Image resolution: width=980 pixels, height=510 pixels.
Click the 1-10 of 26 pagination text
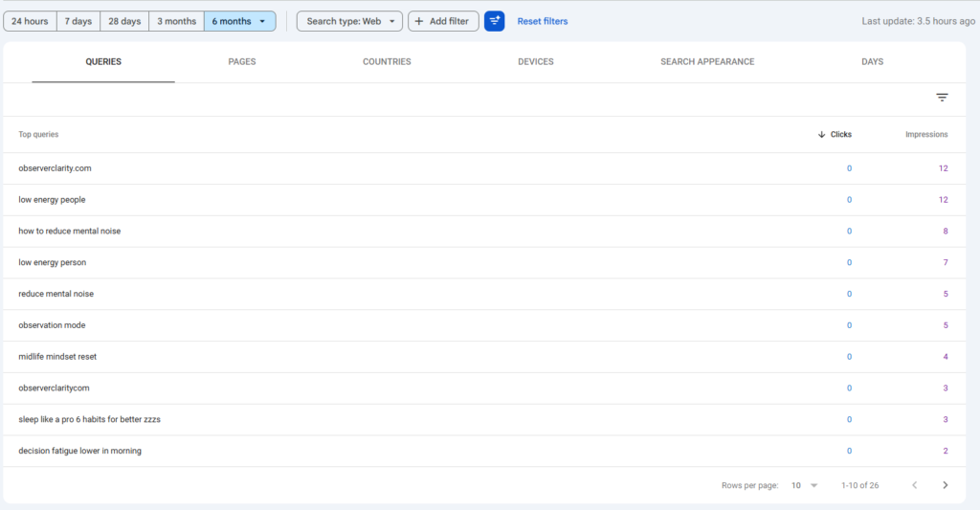pos(859,486)
